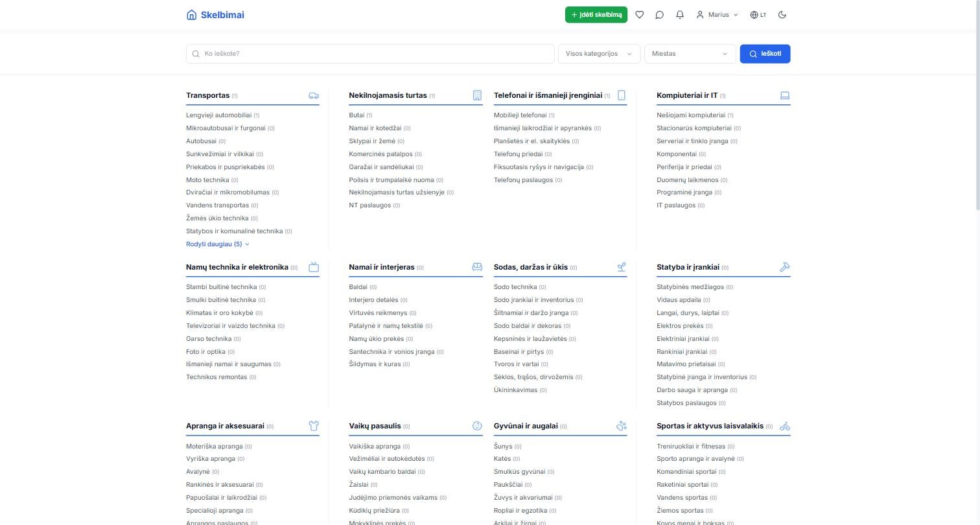Viewport: 980px width, 525px height.
Task: Click the Vaikų pasaulis smiley icon
Action: [477, 426]
